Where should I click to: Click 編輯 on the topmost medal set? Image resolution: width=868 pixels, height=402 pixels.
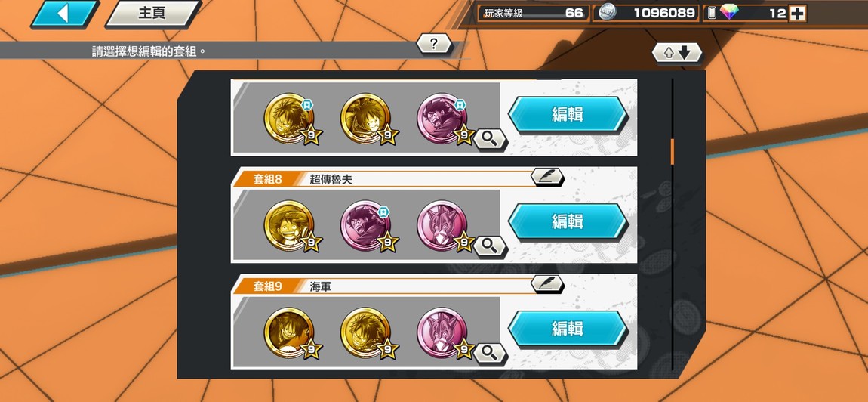(568, 115)
